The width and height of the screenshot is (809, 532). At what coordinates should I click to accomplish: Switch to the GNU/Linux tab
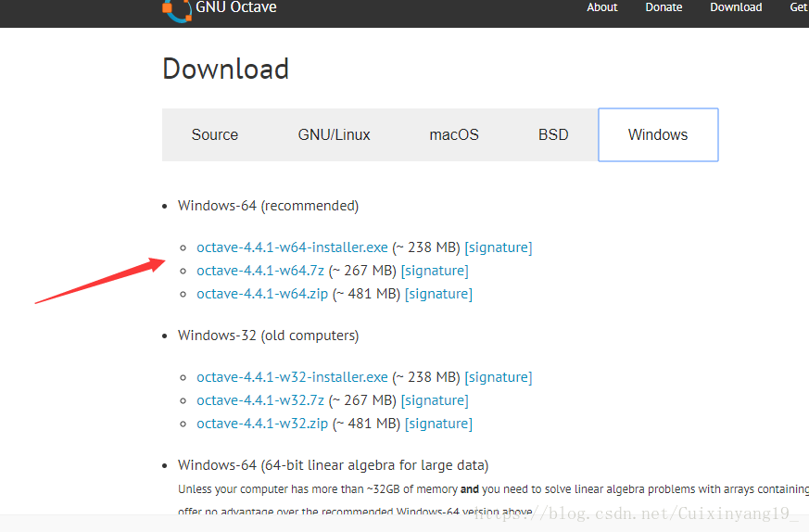(334, 134)
